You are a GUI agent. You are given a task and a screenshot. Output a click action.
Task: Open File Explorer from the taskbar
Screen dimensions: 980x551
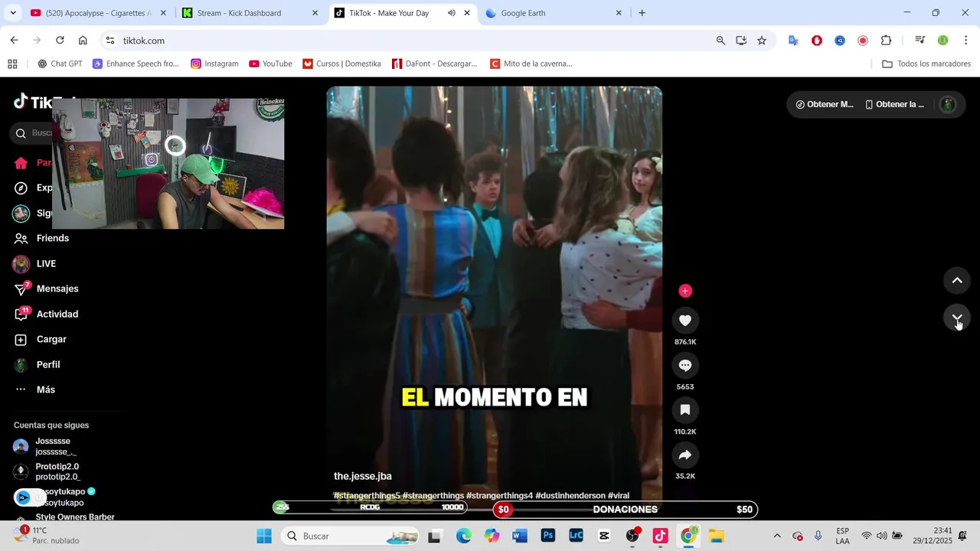point(717,536)
